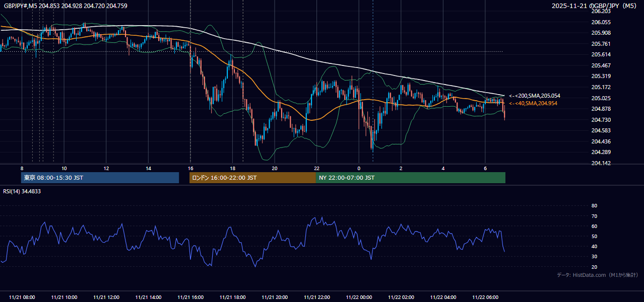Click hour label 16 under price chart

point(190,168)
